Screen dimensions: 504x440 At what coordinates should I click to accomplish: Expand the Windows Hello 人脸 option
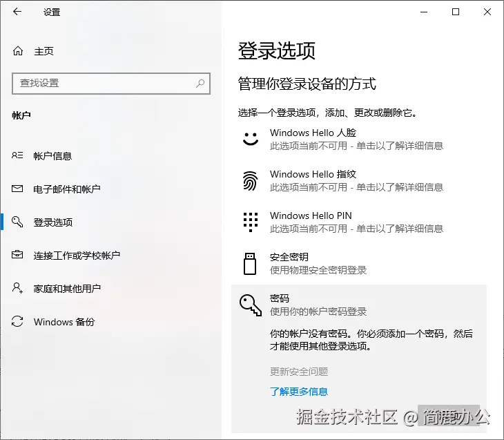pos(359,140)
